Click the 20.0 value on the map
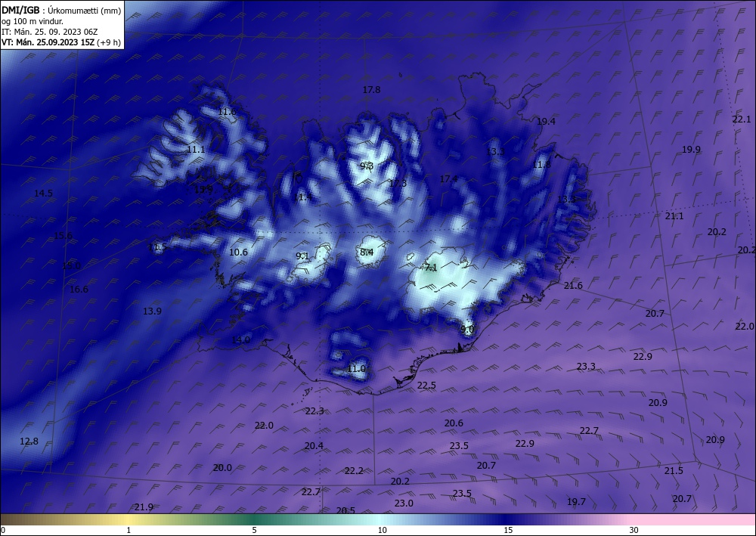 [222, 468]
